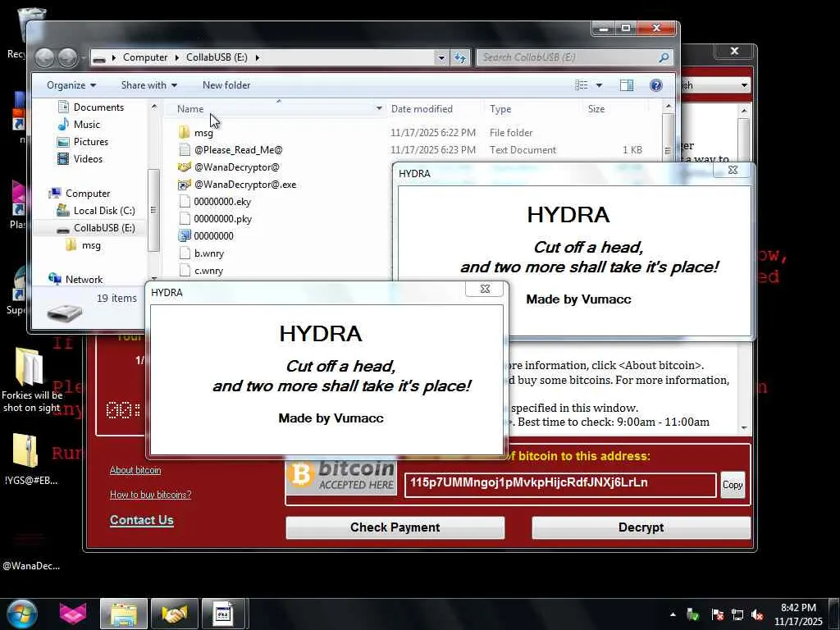Open the Name column filter dropdown
Viewport: 840px width, 630px height.
[379, 109]
